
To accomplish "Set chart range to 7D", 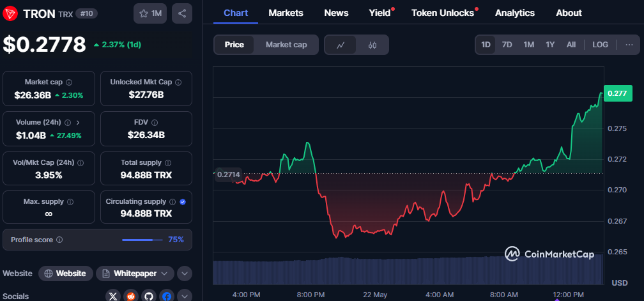I will pos(507,45).
